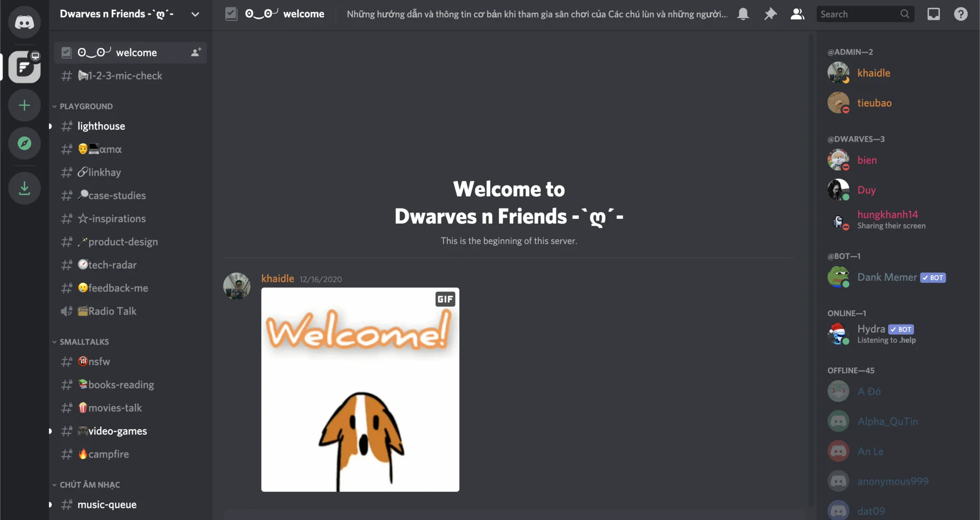This screenshot has height=520, width=980.
Task: Show pinned messages pin icon
Action: 770,14
